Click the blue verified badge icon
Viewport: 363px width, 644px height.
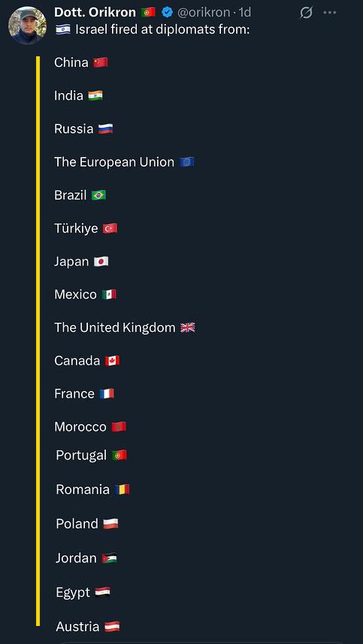point(167,13)
